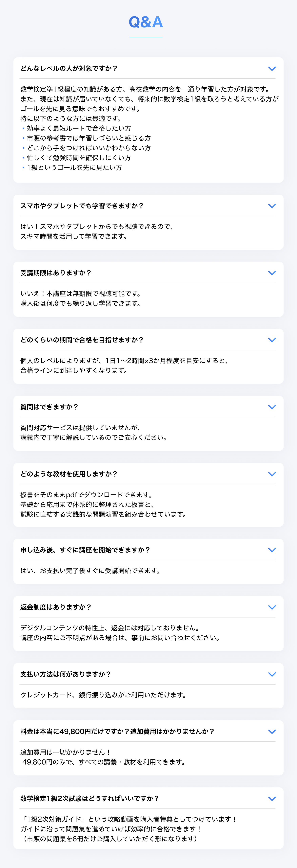
Task: Click the question title スマホやタブレットでも学習できますか？
Action: [82, 206]
